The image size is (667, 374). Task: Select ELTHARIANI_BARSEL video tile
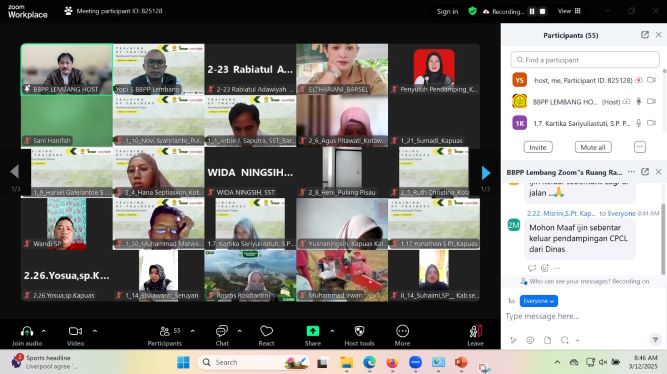(x=342, y=69)
